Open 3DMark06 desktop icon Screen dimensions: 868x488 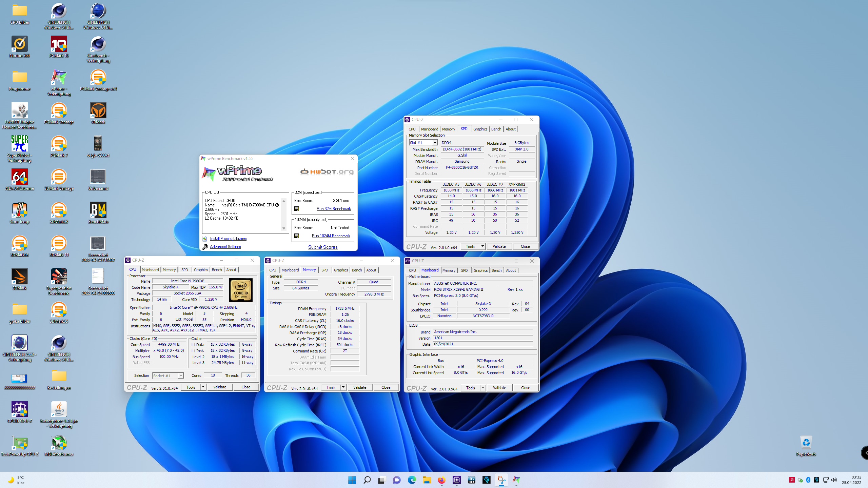click(20, 246)
